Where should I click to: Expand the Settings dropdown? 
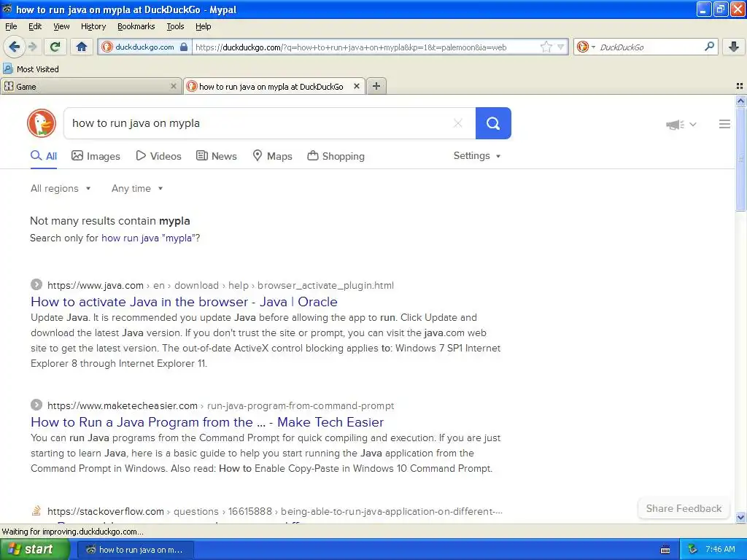click(477, 156)
